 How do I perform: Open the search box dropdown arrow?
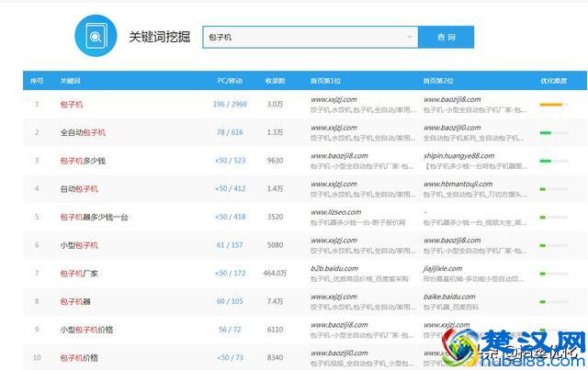(409, 37)
